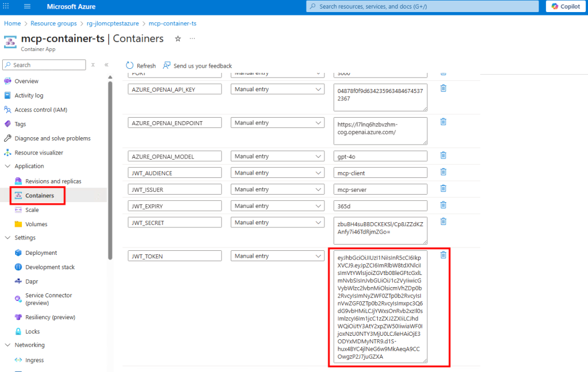Viewport: 588px width, 372px height.
Task: Delete the JWT_EXPIRY variable
Action: pos(443,205)
